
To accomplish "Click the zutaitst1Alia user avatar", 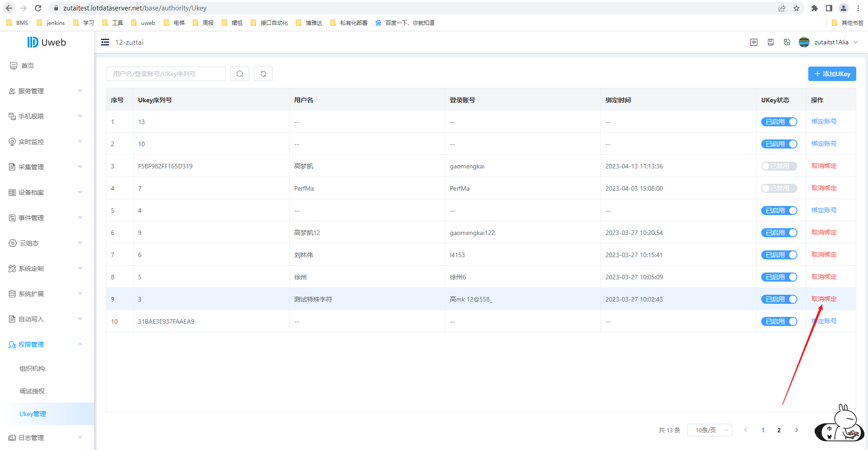I will click(x=804, y=42).
